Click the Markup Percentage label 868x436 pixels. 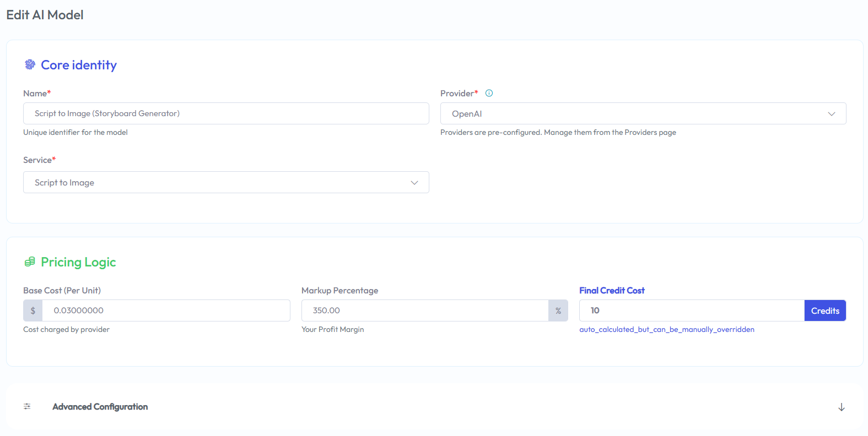tap(339, 290)
